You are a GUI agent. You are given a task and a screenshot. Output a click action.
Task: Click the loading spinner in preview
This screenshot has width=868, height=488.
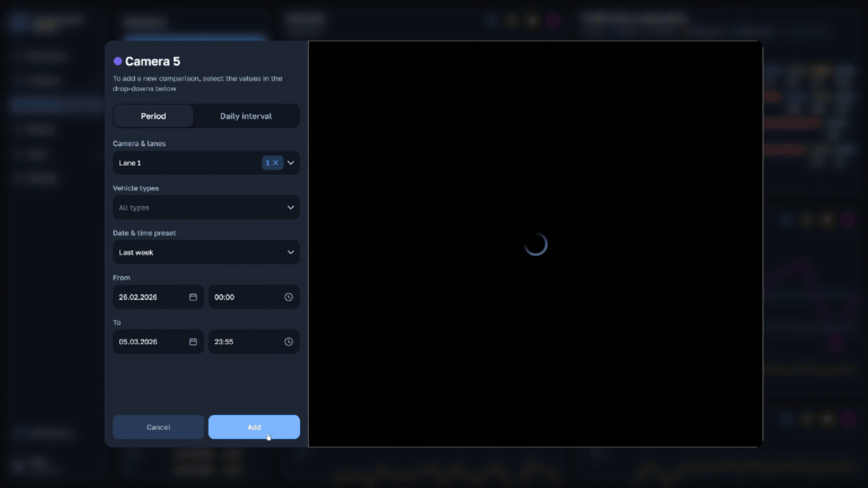(x=535, y=244)
